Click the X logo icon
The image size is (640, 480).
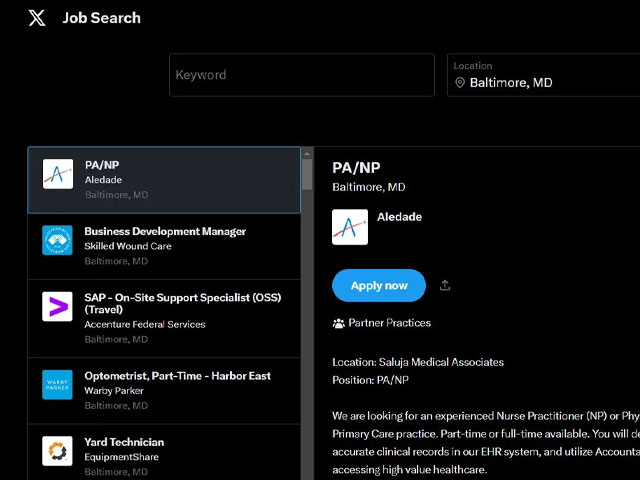click(37, 18)
